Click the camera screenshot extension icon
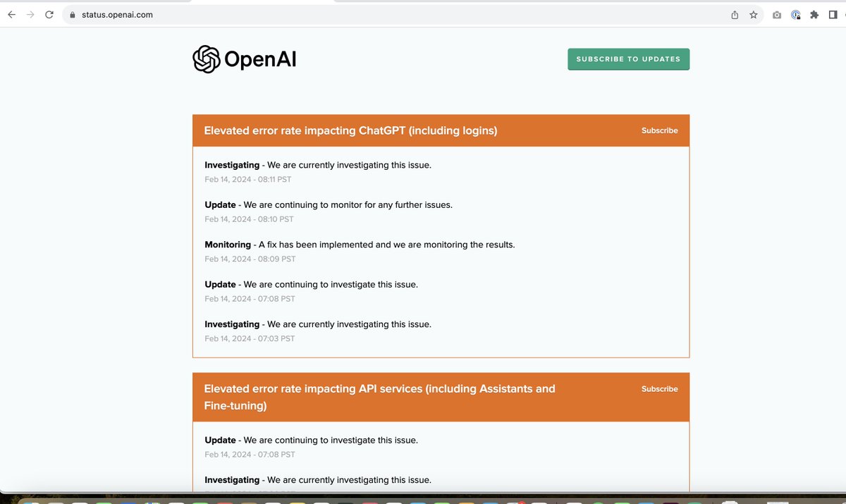This screenshot has height=504, width=846. 777,15
